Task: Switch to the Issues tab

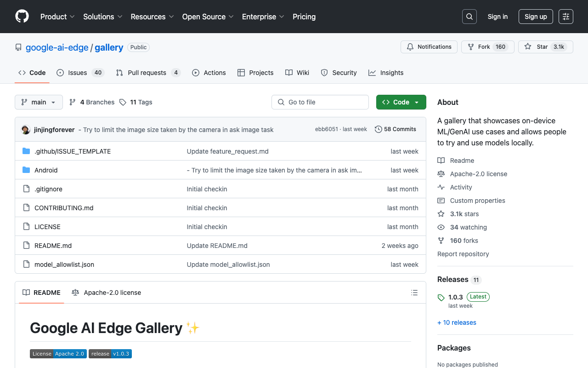Action: coord(81,73)
